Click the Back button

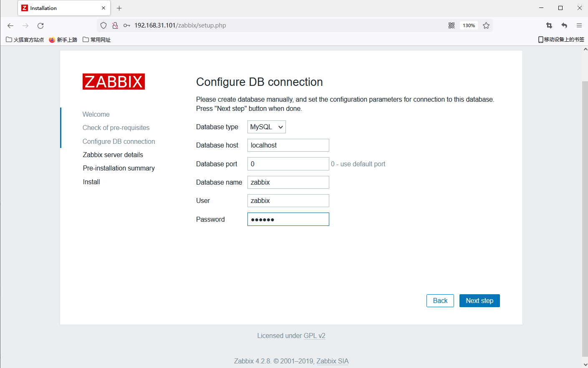[x=440, y=300]
